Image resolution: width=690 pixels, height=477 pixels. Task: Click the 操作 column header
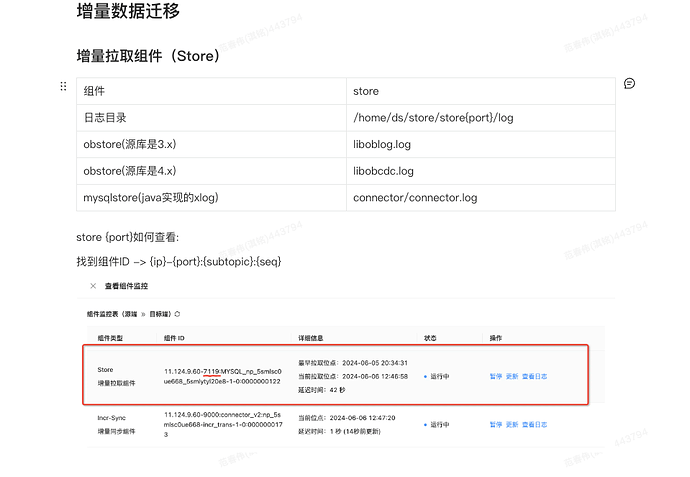coord(495,338)
